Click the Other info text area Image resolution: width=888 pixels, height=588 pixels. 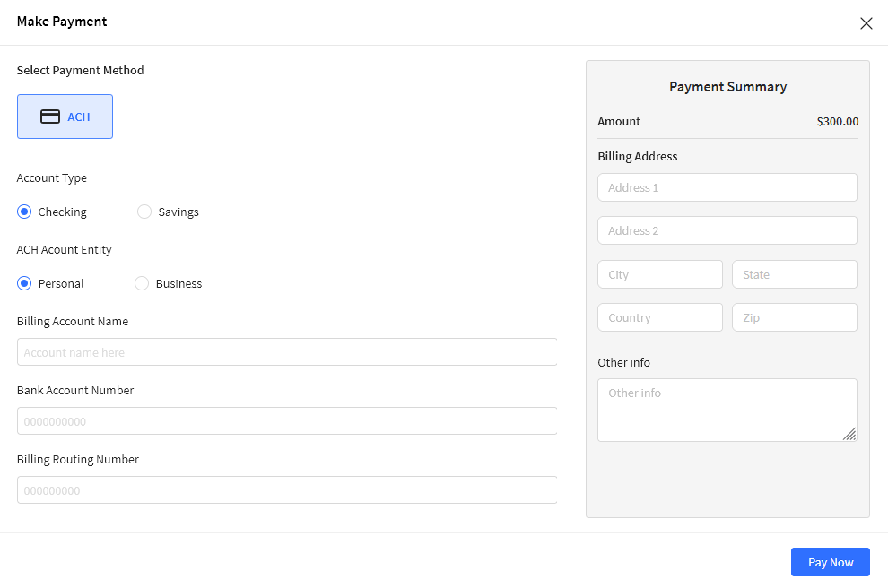[727, 411]
